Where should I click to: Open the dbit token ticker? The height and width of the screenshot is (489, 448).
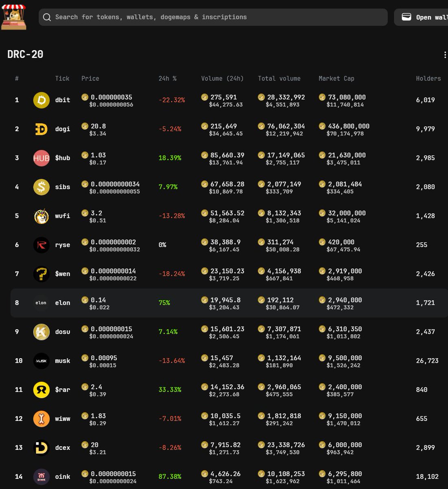(x=63, y=100)
